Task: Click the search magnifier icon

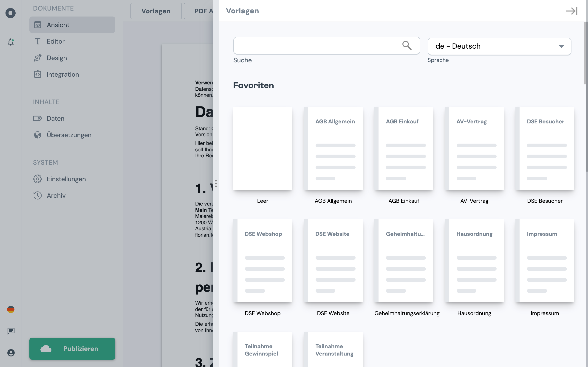Action: coord(407,45)
